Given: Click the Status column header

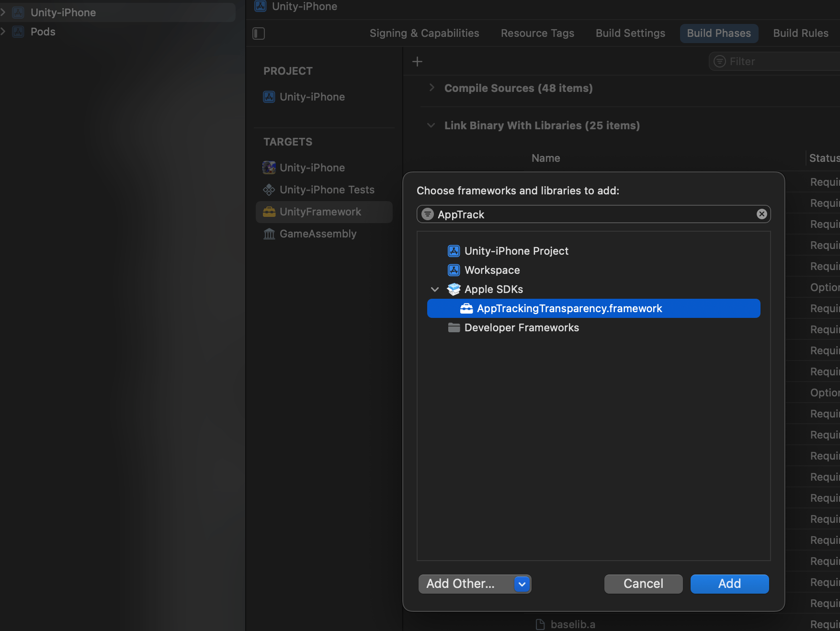Looking at the screenshot, I should pyautogui.click(x=824, y=158).
